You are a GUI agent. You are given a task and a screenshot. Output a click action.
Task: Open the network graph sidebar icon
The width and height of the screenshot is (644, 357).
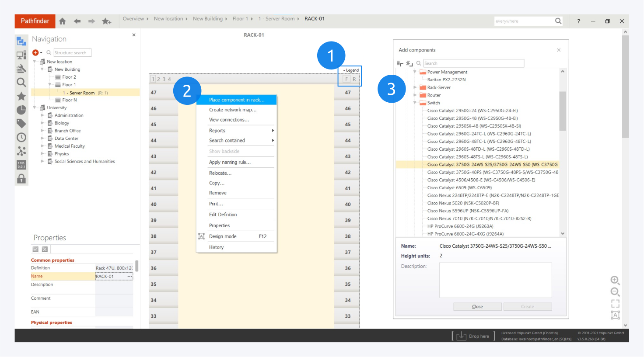[21, 151]
